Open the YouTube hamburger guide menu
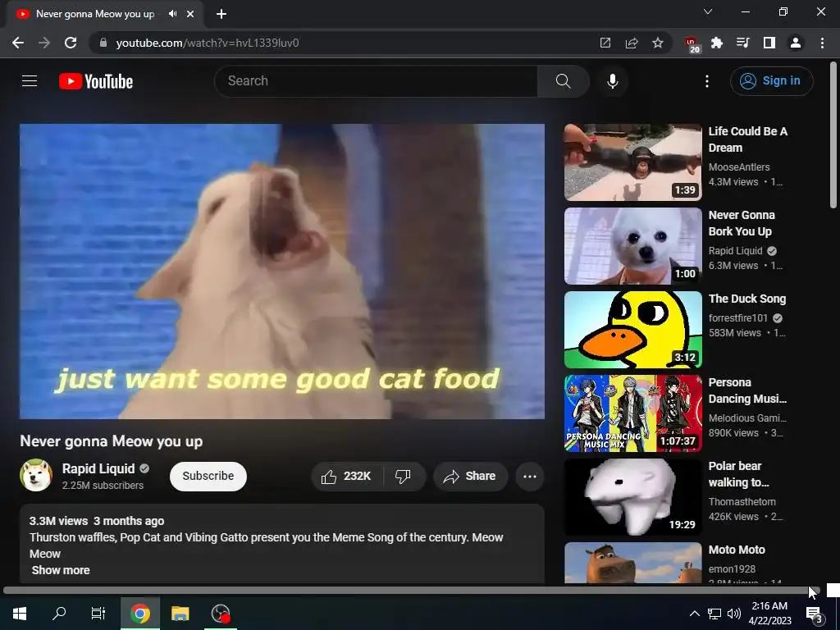The image size is (840, 630). tap(30, 81)
